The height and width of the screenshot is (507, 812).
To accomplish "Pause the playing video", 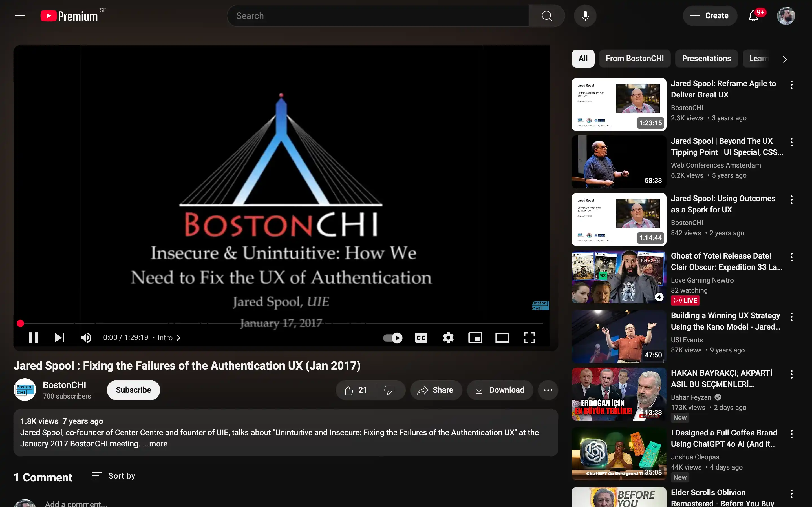I will coord(34,338).
